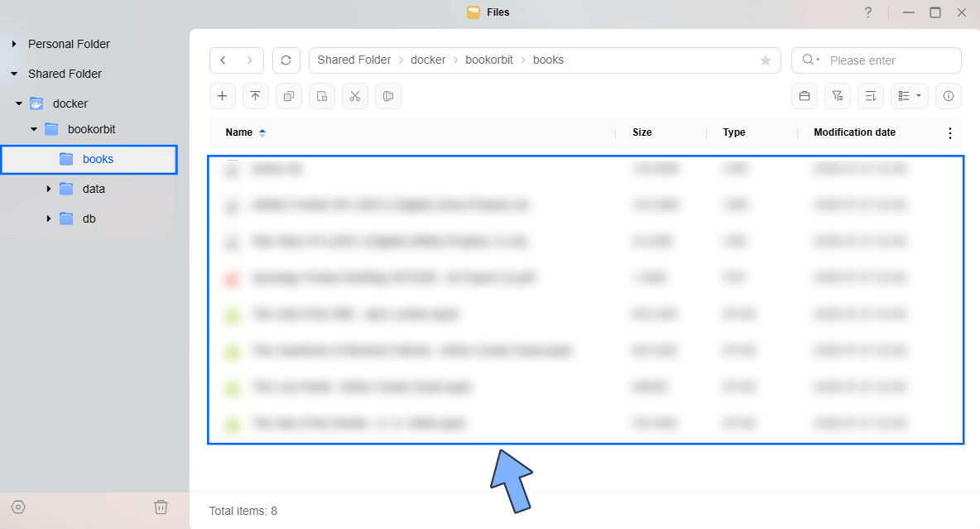Select the bookorbit folder in tree
980x529 pixels.
91,129
